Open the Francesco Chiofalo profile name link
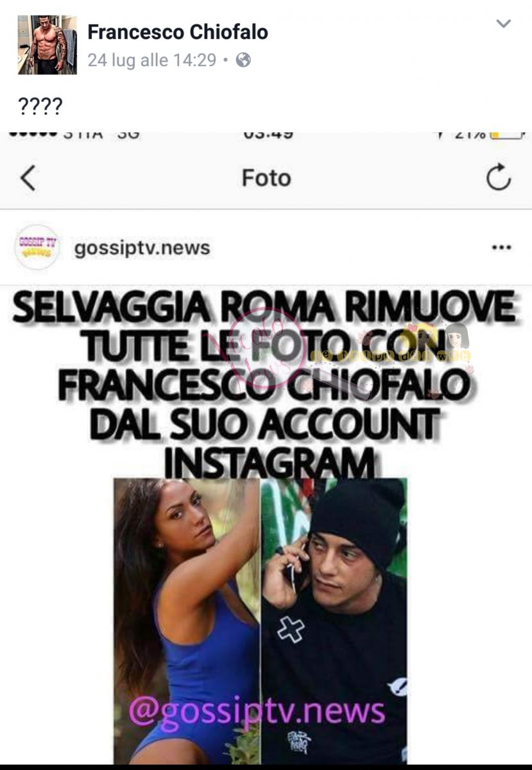This screenshot has height=770, width=532. click(178, 32)
